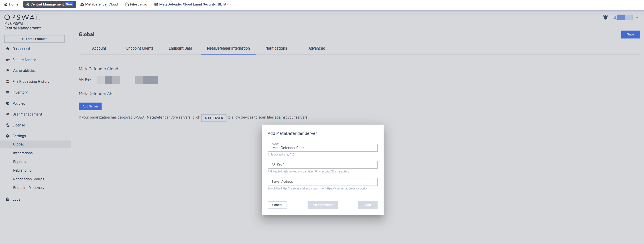Screen dimensions: 644x244
Task: Open the user account dropdown arrow
Action: point(637,18)
